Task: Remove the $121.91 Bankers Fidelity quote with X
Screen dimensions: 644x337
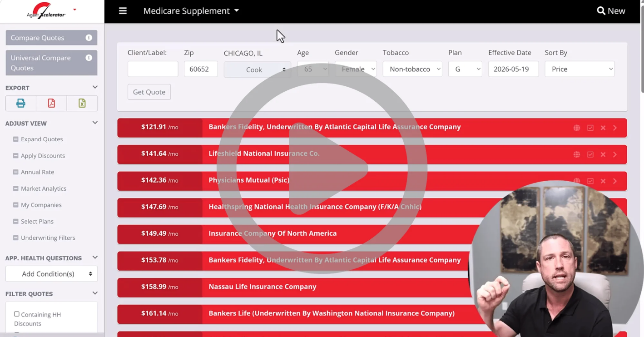Action: coord(603,128)
